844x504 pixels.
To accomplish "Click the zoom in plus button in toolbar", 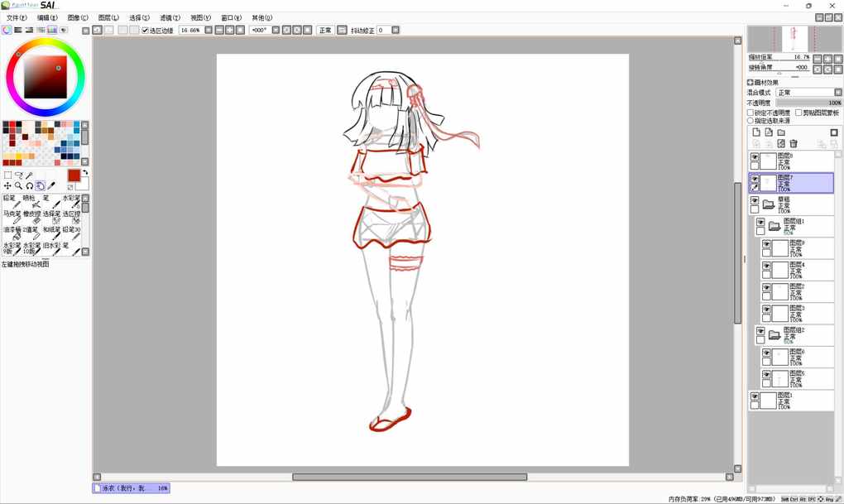I will (x=230, y=30).
